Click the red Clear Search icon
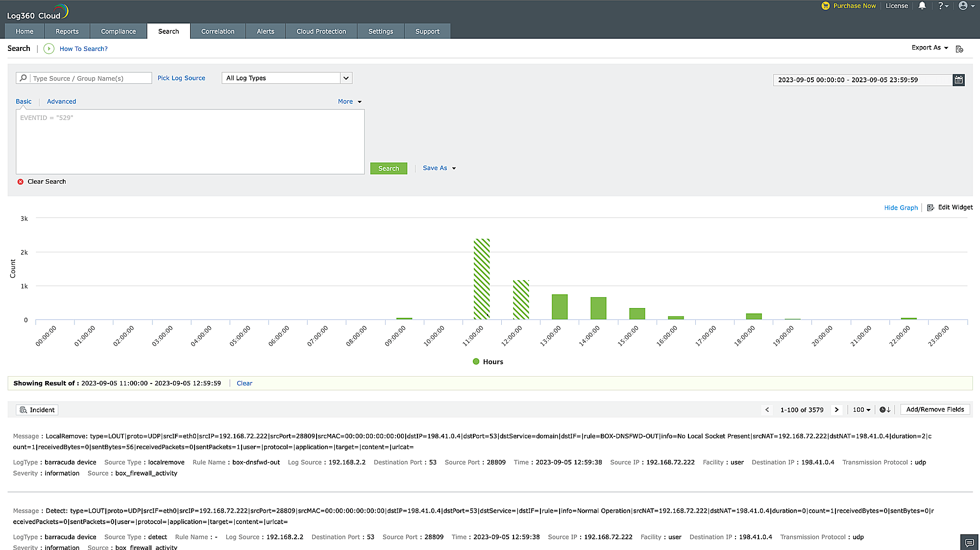This screenshot has height=550, width=980. 21,182
